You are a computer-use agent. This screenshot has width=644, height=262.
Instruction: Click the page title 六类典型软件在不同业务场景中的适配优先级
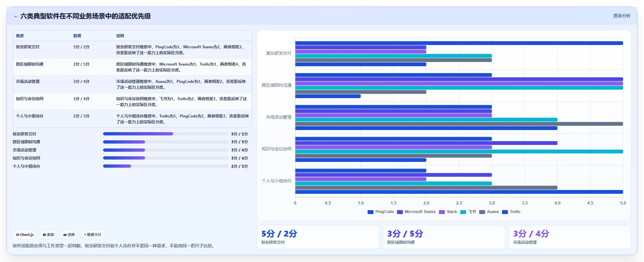pos(85,16)
